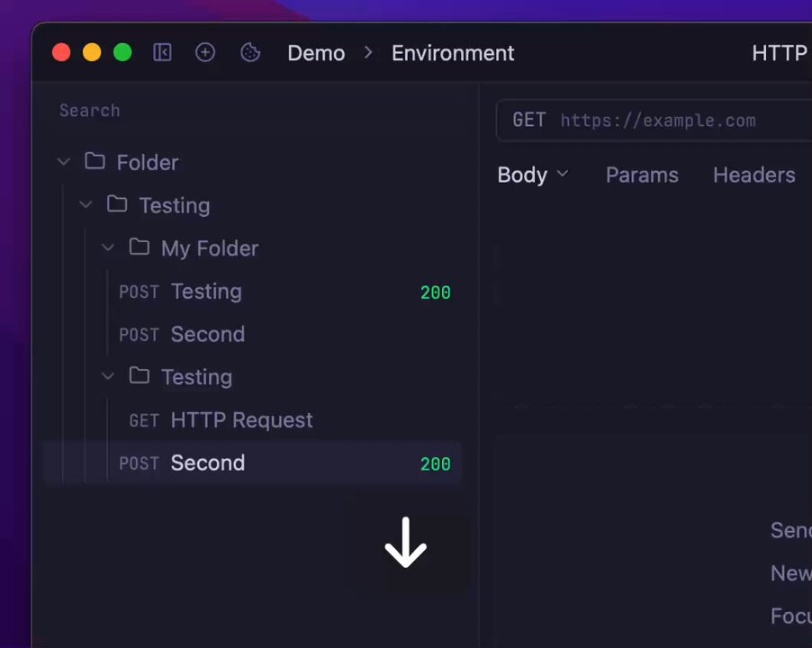Click the https://example.com URL field

click(658, 121)
